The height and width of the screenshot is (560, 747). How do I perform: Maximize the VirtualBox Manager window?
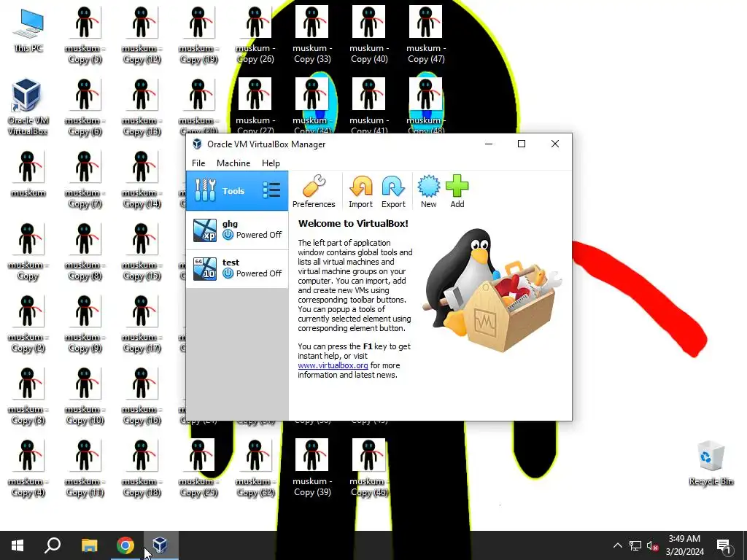click(522, 144)
